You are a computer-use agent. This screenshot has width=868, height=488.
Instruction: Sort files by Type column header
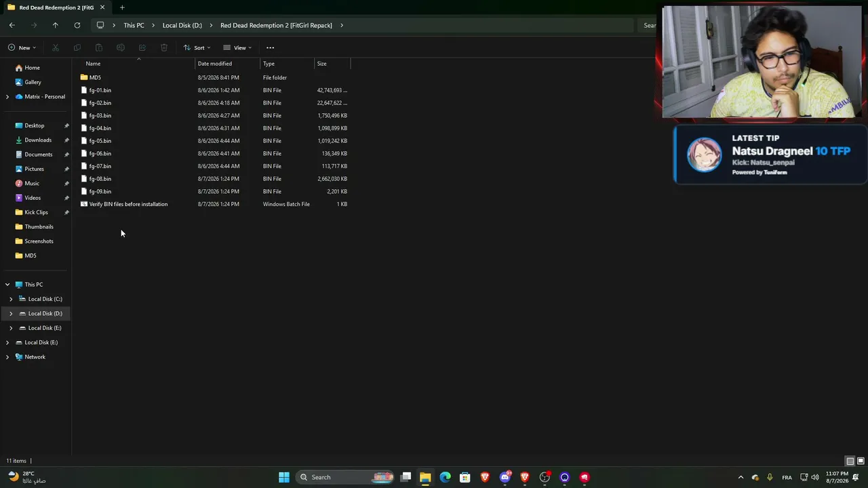coord(269,64)
